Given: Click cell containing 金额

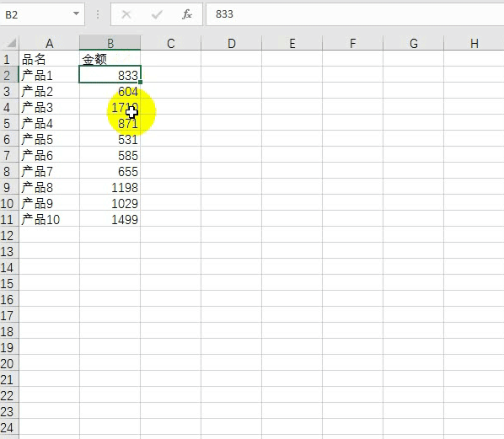Looking at the screenshot, I should (110, 59).
